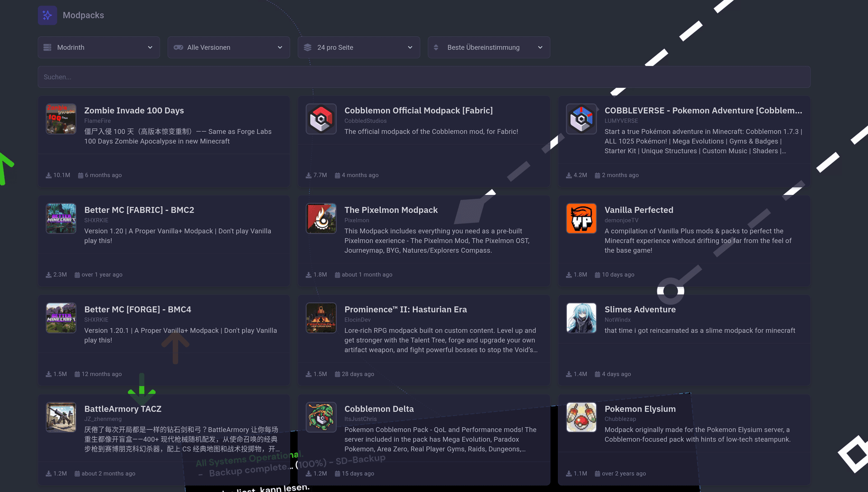Click the over 1 year ago calendar icon
Viewport: 868px width, 492px height.
[x=77, y=275]
